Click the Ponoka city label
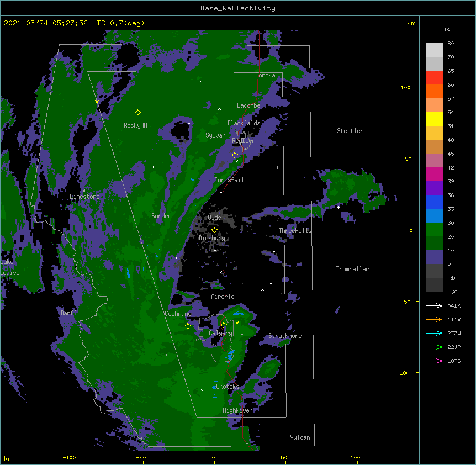Screen dimensions: 476x465 pyautogui.click(x=265, y=75)
